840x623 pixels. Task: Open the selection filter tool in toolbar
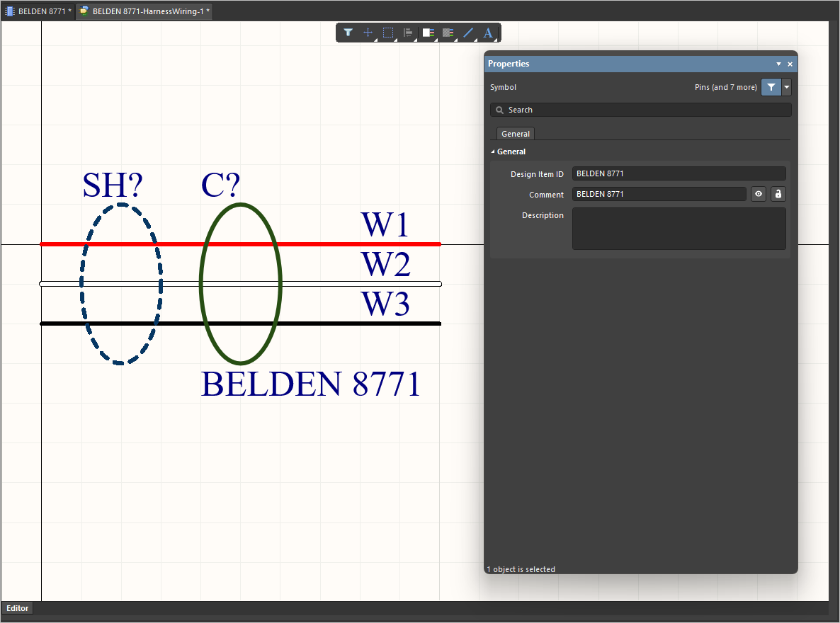(348, 33)
